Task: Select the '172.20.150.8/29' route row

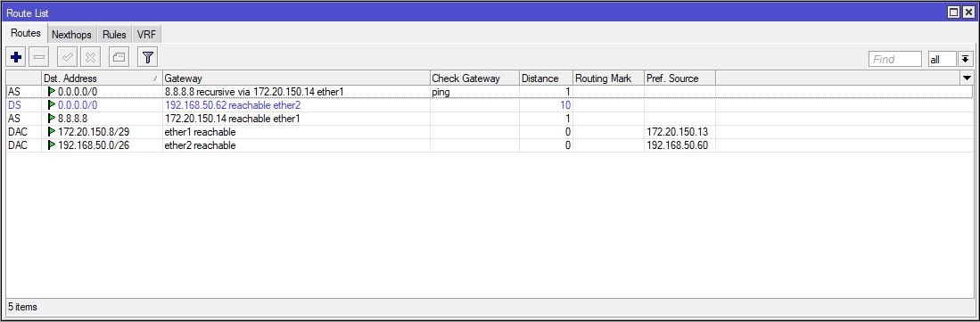Action: [490, 132]
